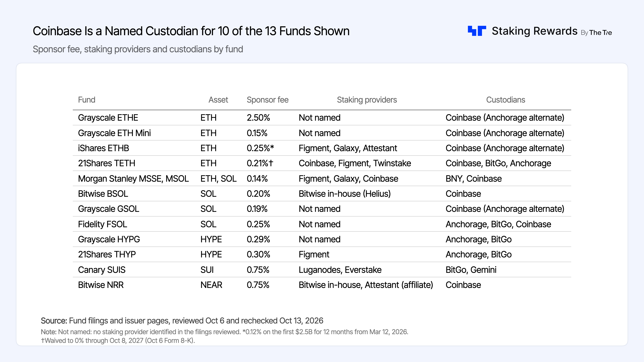Click the '0.19%' sponsor fee value
Screen dimensions: 644x362
[257, 209]
